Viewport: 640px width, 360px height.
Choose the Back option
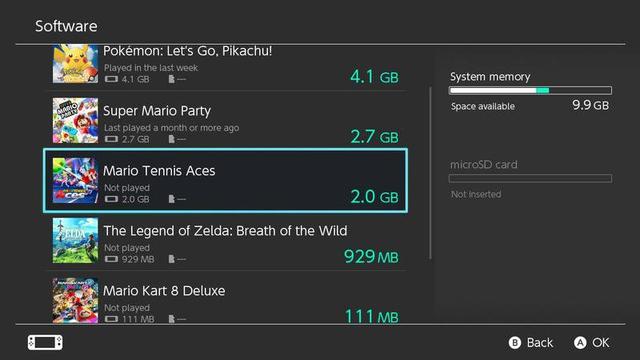tap(540, 342)
